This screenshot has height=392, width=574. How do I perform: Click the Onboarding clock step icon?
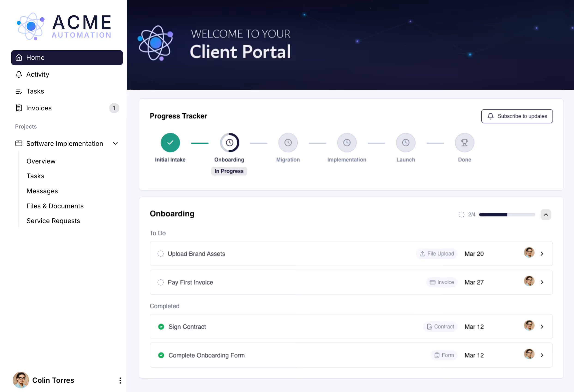point(230,142)
